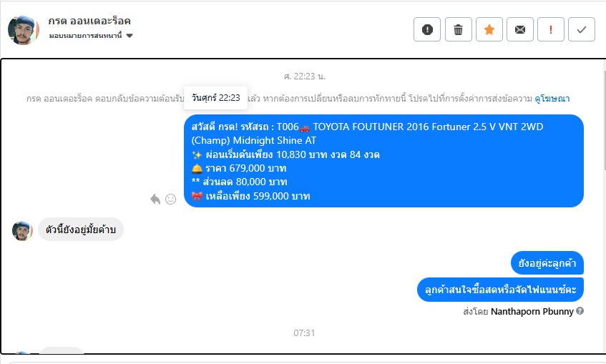Viewport: 606px width, 364px height.
Task: Mark conversation done with checkmark icon
Action: click(x=582, y=29)
